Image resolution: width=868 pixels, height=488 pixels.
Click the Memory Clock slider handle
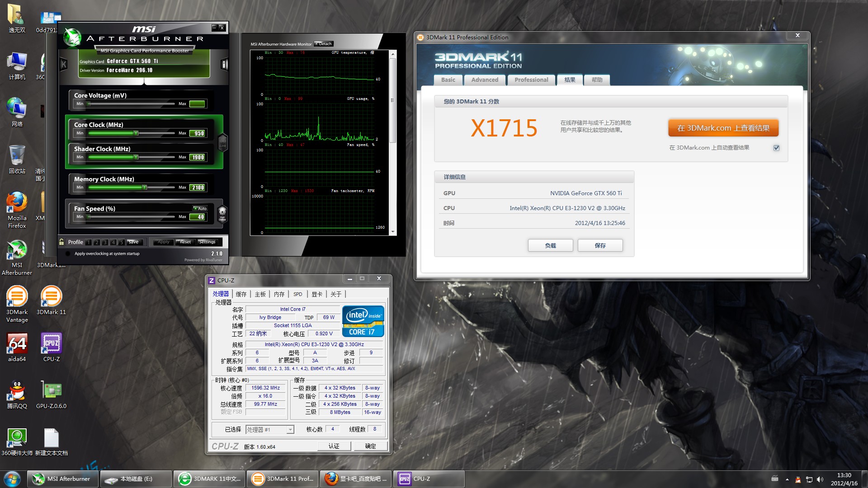click(x=145, y=187)
